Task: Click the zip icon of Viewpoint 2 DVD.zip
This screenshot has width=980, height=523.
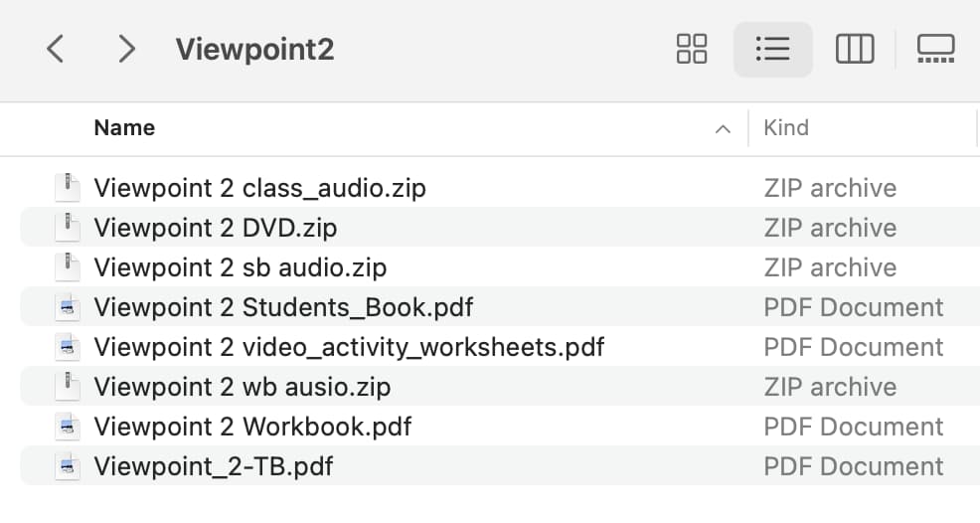Action: tap(68, 228)
